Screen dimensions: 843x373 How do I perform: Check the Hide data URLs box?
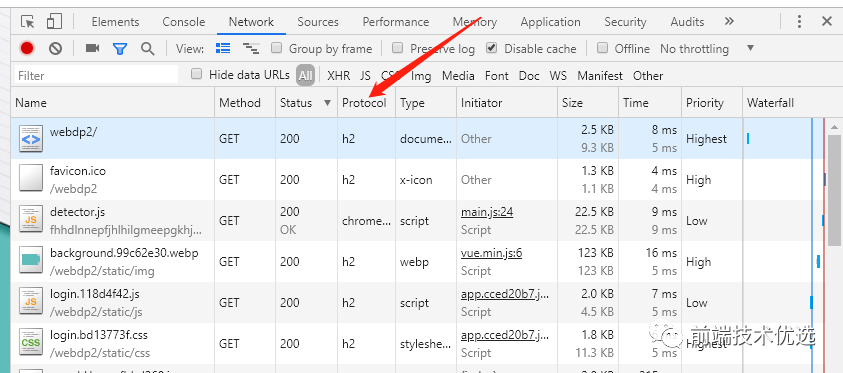[197, 74]
